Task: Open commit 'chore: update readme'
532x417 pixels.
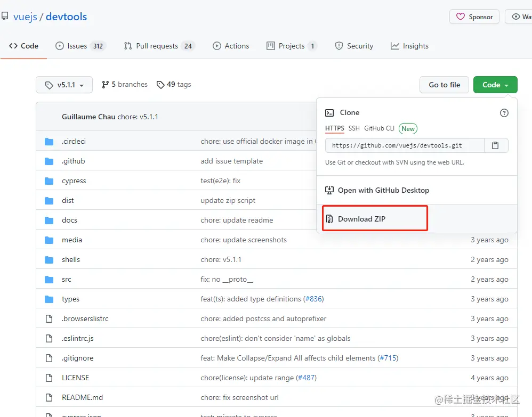Action: coord(237,220)
